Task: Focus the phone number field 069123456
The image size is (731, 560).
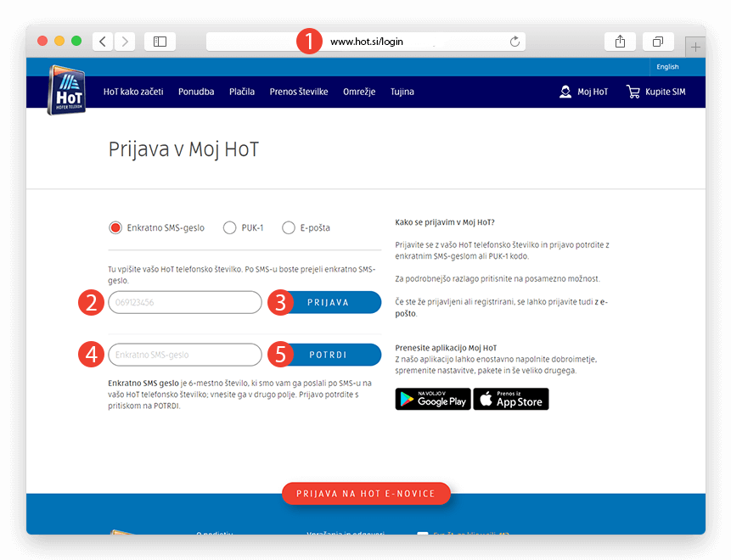Action: coord(185,302)
